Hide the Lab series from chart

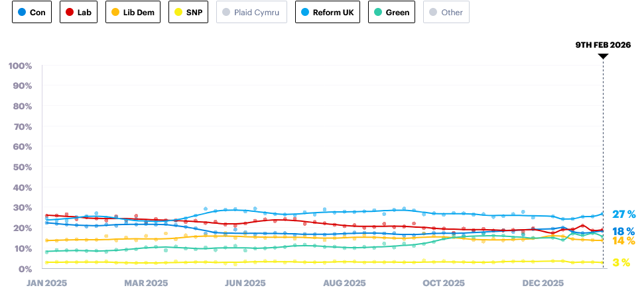pyautogui.click(x=80, y=12)
